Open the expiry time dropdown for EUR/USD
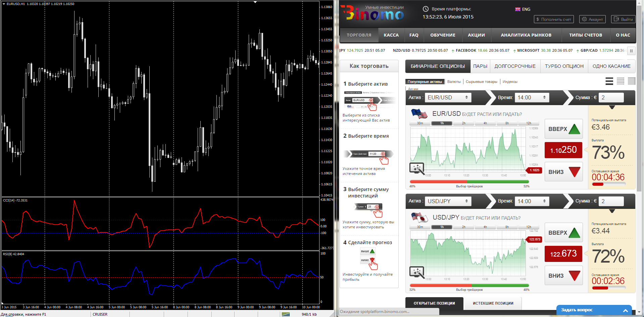This screenshot has height=317, width=644. pyautogui.click(x=532, y=97)
